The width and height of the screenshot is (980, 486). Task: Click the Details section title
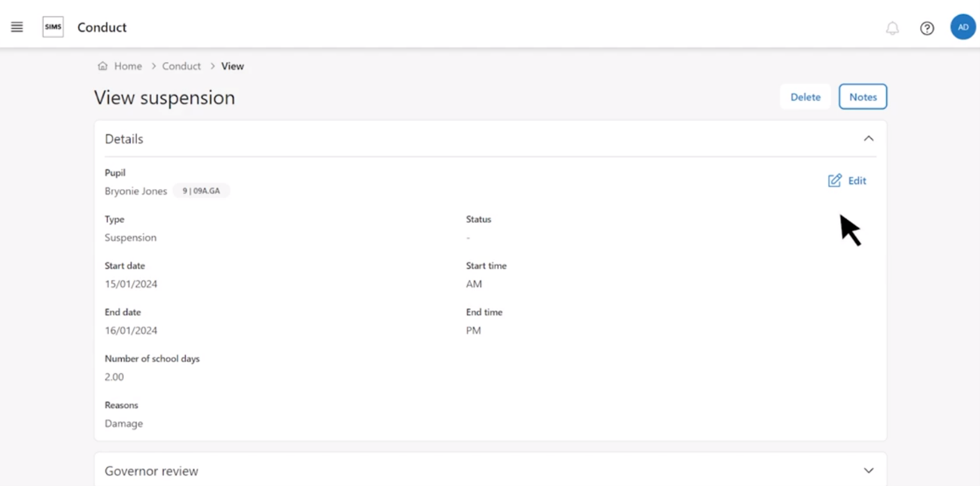click(124, 139)
